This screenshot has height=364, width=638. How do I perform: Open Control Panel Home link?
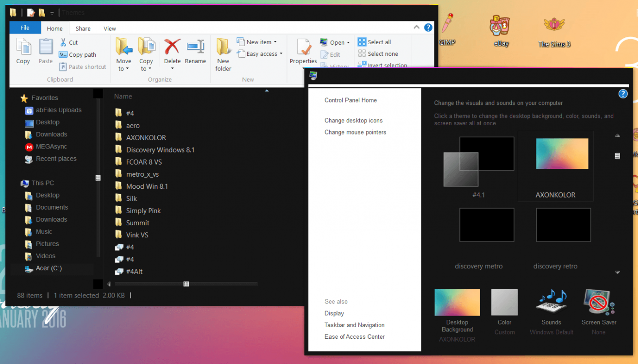351,100
